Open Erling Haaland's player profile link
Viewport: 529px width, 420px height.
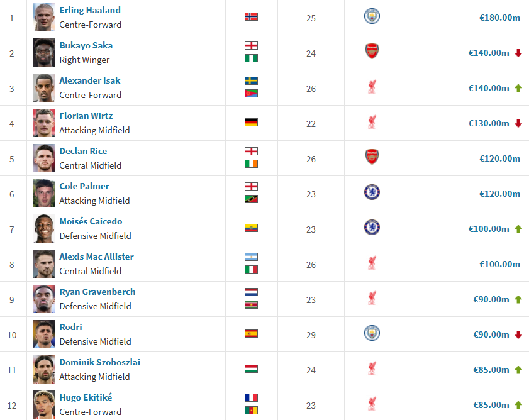click(x=90, y=10)
